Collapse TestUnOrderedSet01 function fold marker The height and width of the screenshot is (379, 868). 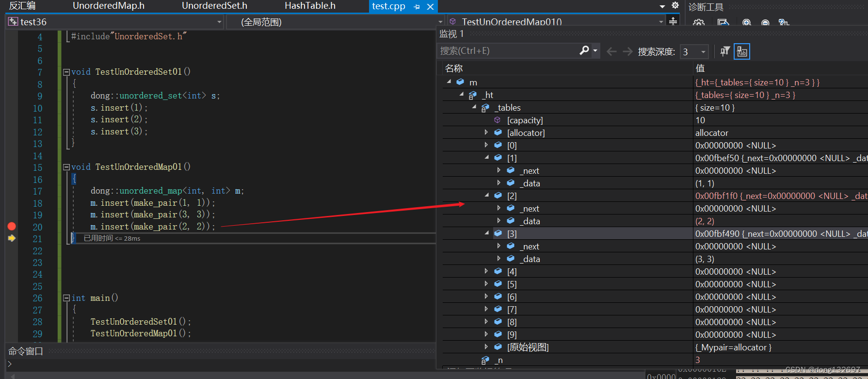point(66,72)
